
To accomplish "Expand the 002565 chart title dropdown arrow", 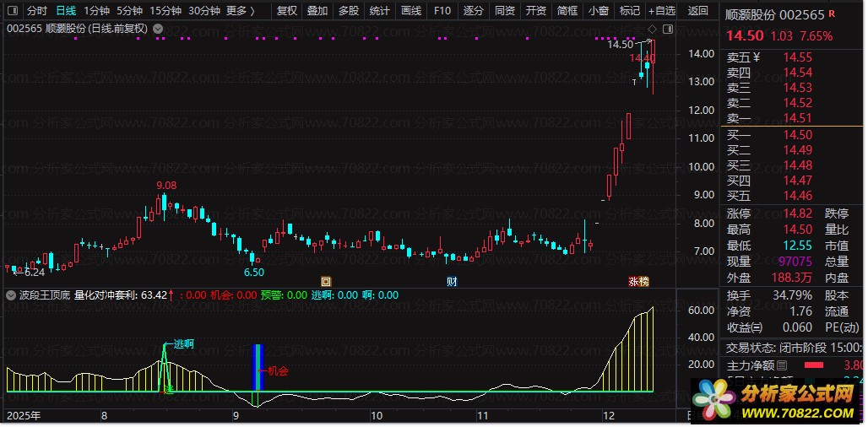I will (x=158, y=28).
